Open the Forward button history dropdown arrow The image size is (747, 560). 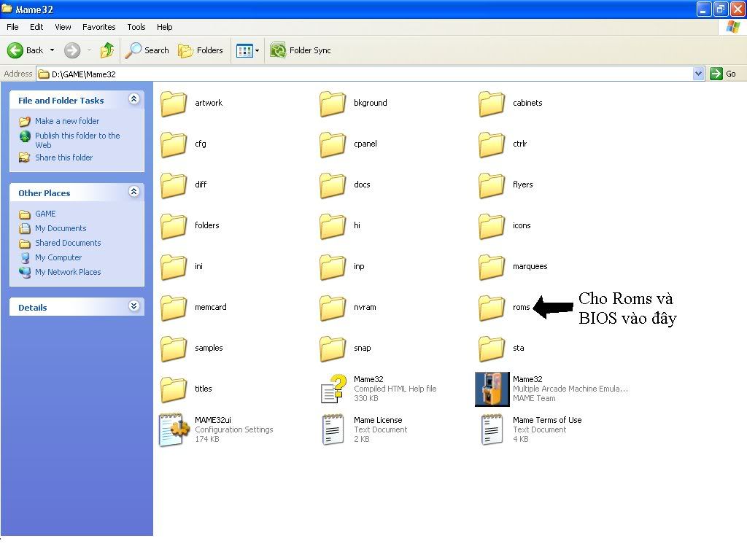click(x=89, y=50)
